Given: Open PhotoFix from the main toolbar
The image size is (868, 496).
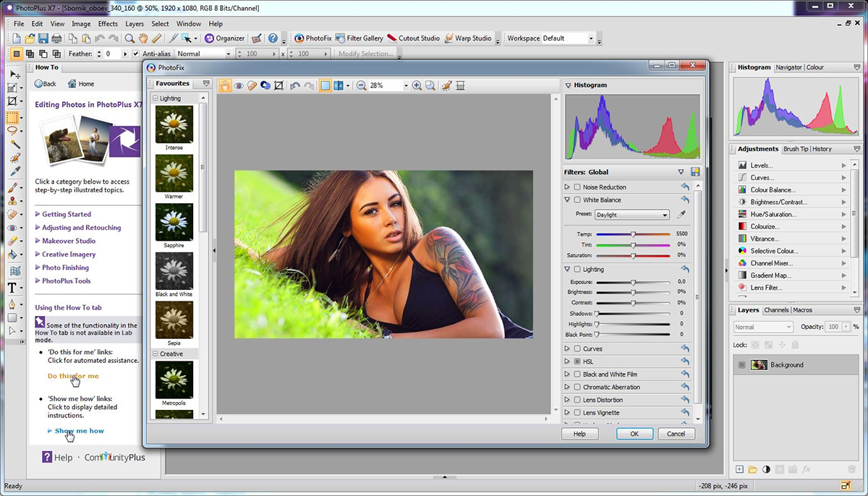Looking at the screenshot, I should pyautogui.click(x=313, y=38).
